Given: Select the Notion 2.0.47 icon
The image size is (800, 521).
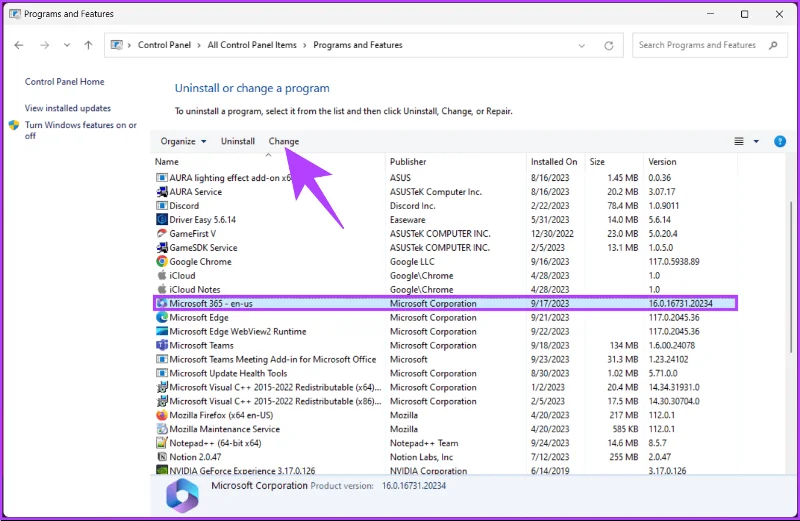Looking at the screenshot, I should (162, 457).
